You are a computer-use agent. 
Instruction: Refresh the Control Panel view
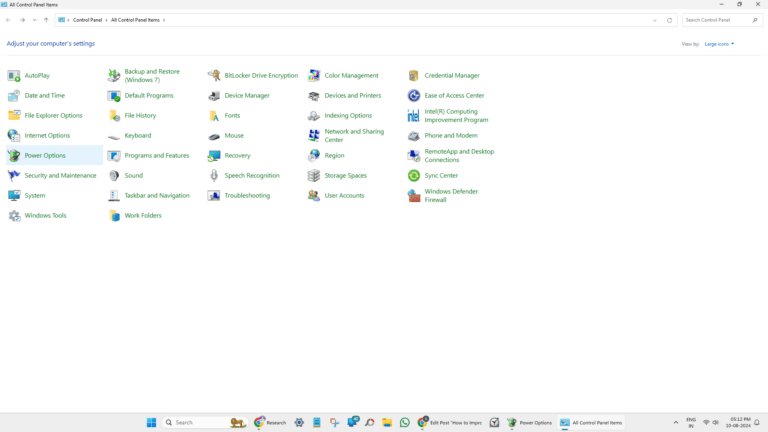tap(669, 20)
